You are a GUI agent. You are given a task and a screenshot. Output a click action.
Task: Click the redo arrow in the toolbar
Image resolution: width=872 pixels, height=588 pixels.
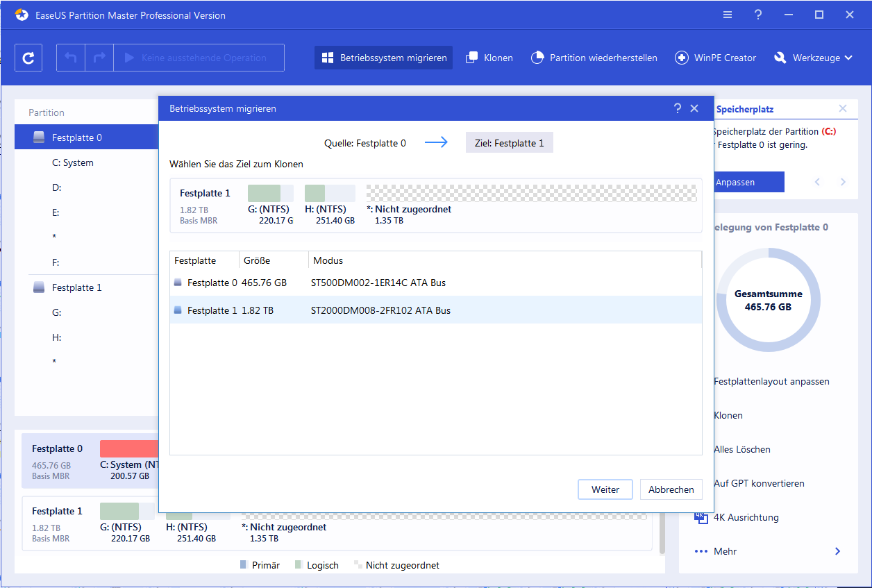coord(99,58)
